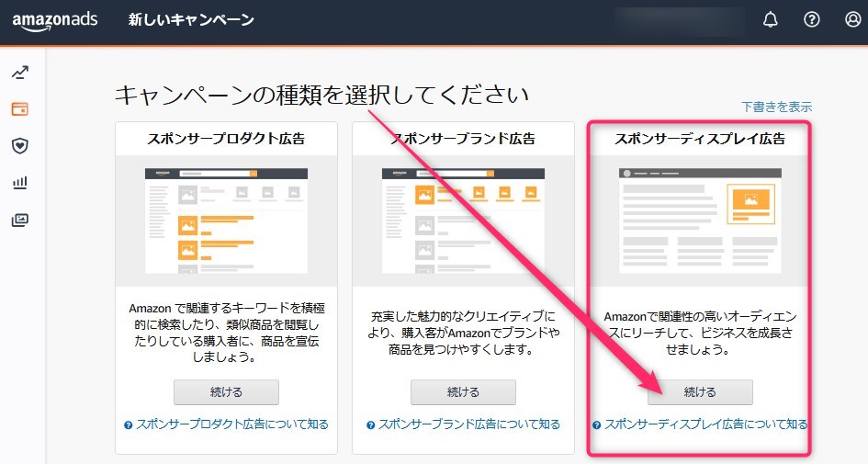Open スポンサープロダクト広告について知る link
868x464 pixels.
point(232,424)
